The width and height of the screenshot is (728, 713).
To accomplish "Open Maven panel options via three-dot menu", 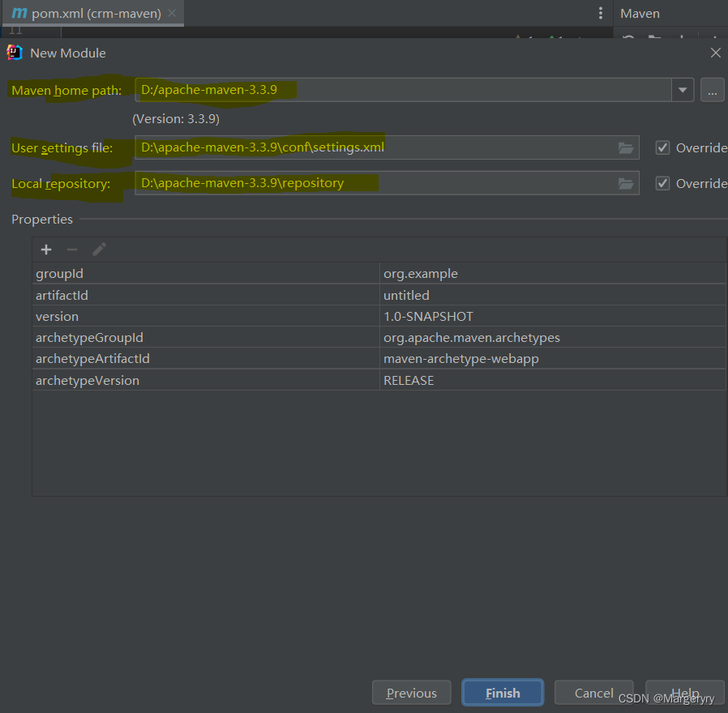I will click(x=600, y=13).
